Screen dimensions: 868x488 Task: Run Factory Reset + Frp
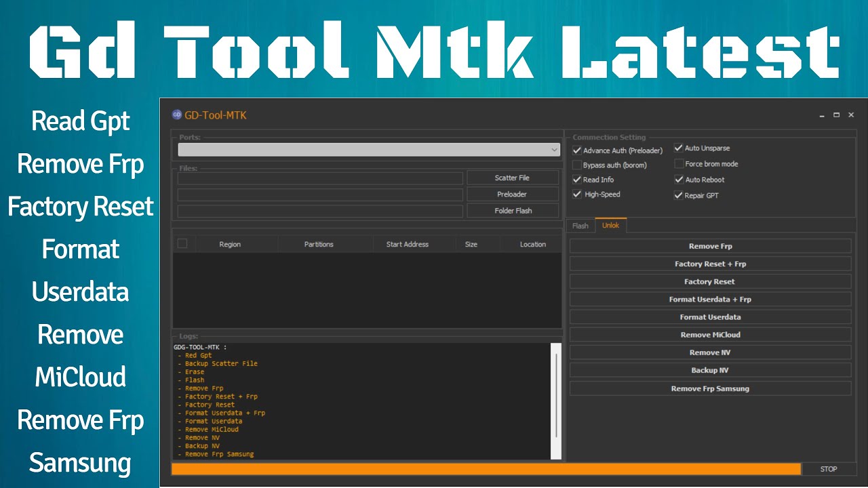click(x=710, y=264)
